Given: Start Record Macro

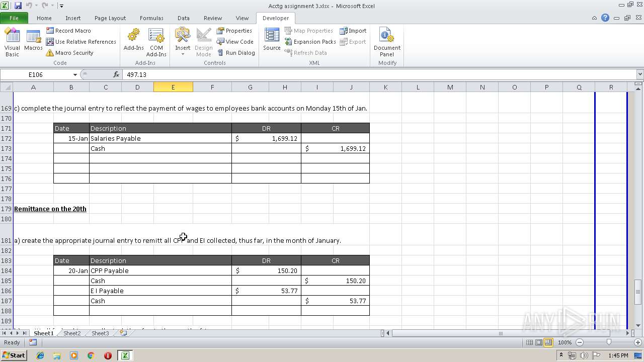Looking at the screenshot, I should click(68, 31).
